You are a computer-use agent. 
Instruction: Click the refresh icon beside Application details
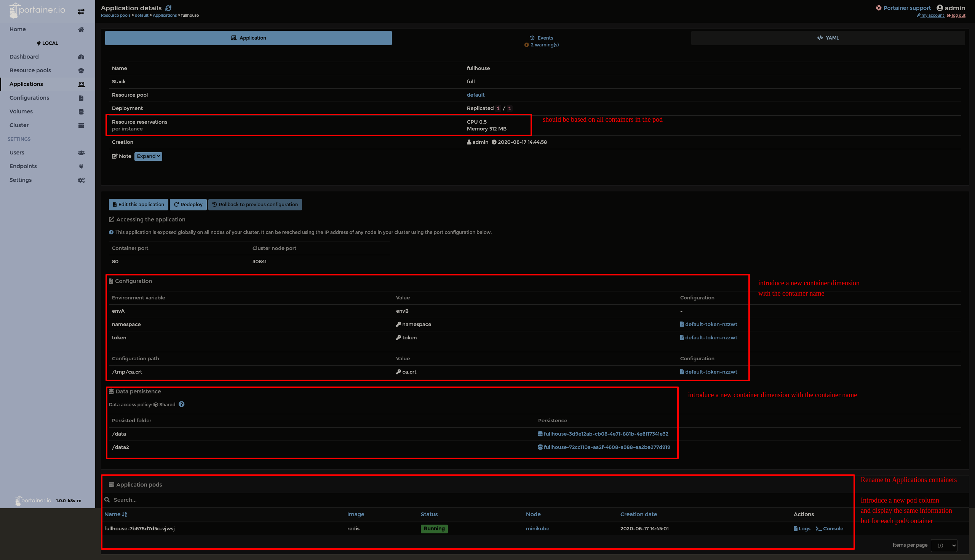click(168, 8)
